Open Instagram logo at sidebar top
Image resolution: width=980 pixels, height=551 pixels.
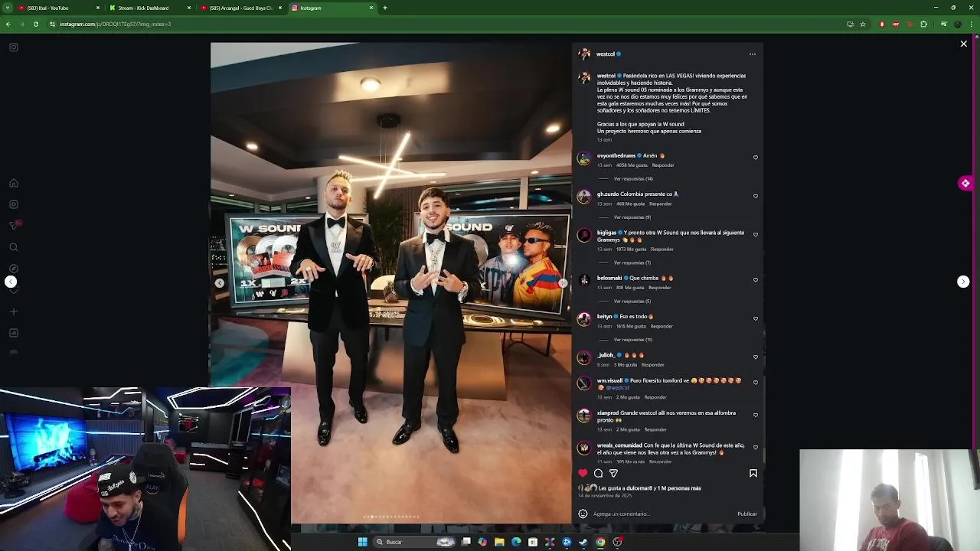point(13,47)
